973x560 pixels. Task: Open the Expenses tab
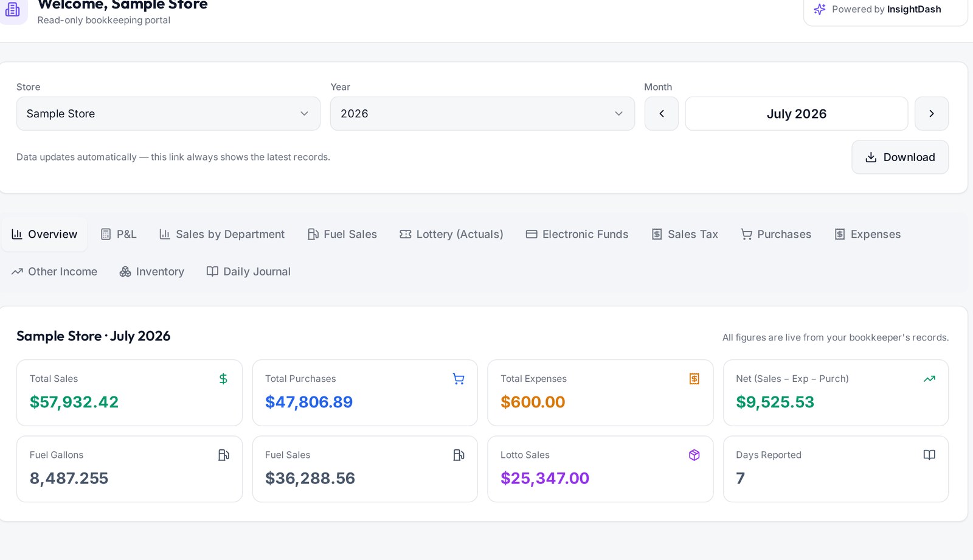coord(868,234)
